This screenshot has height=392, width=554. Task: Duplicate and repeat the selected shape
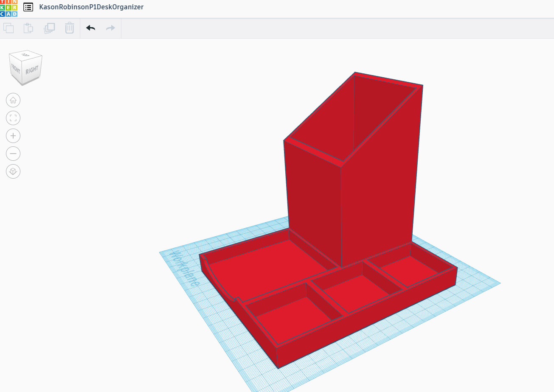point(49,28)
